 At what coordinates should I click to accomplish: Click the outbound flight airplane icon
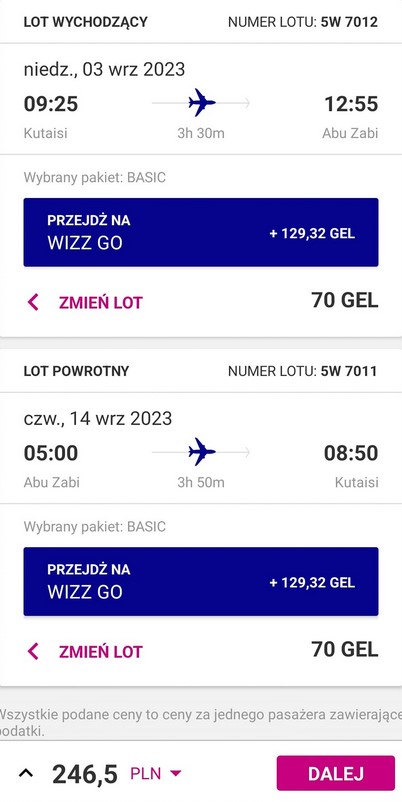(202, 102)
